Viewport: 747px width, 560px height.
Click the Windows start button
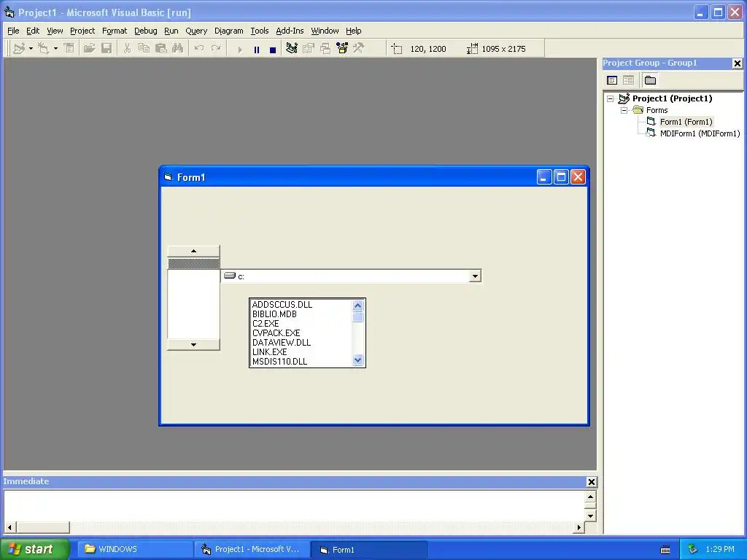pyautogui.click(x=35, y=549)
